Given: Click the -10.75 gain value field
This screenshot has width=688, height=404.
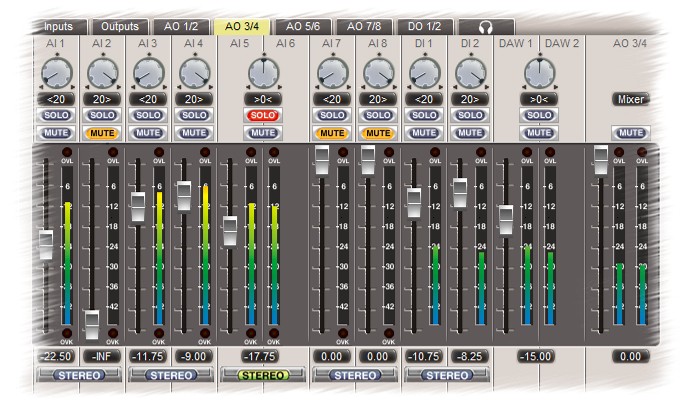Looking at the screenshot, I should coord(424,356).
